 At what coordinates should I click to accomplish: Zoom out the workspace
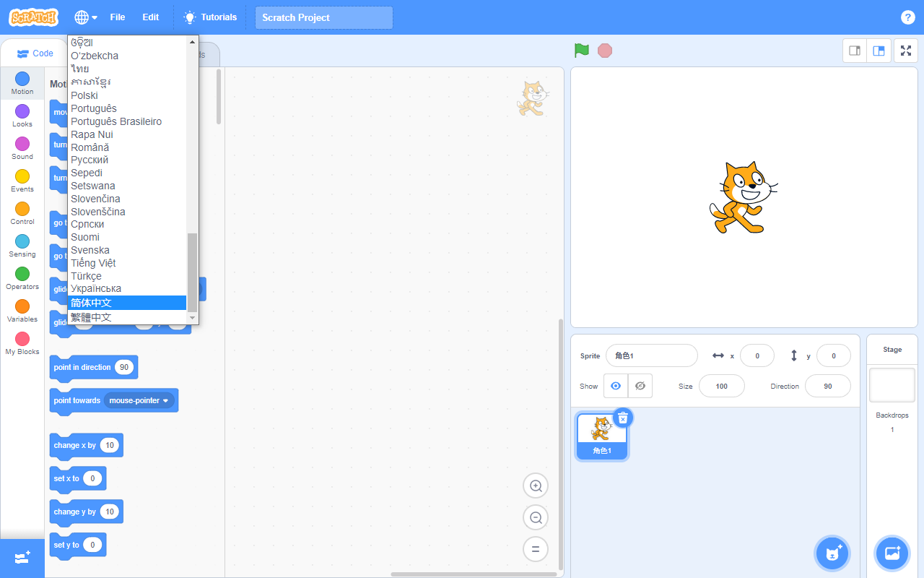pyautogui.click(x=536, y=517)
